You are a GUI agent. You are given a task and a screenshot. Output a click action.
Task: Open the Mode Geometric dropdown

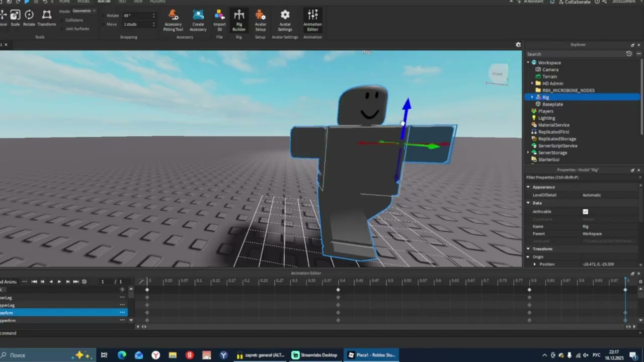[x=84, y=11]
